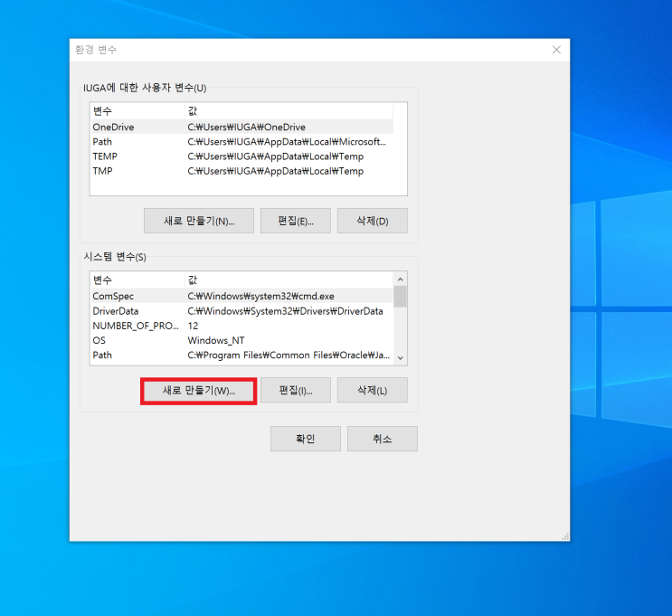Select the OneDrive user variable row

tap(241, 127)
